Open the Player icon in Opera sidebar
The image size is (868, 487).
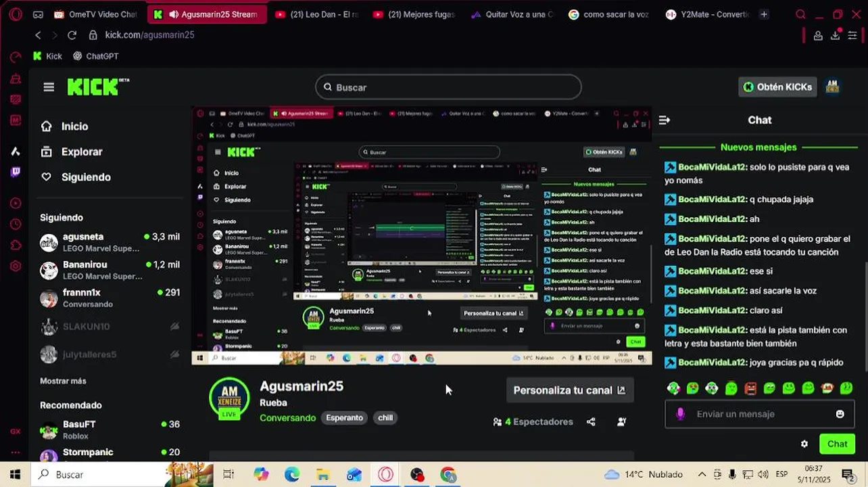[16, 203]
